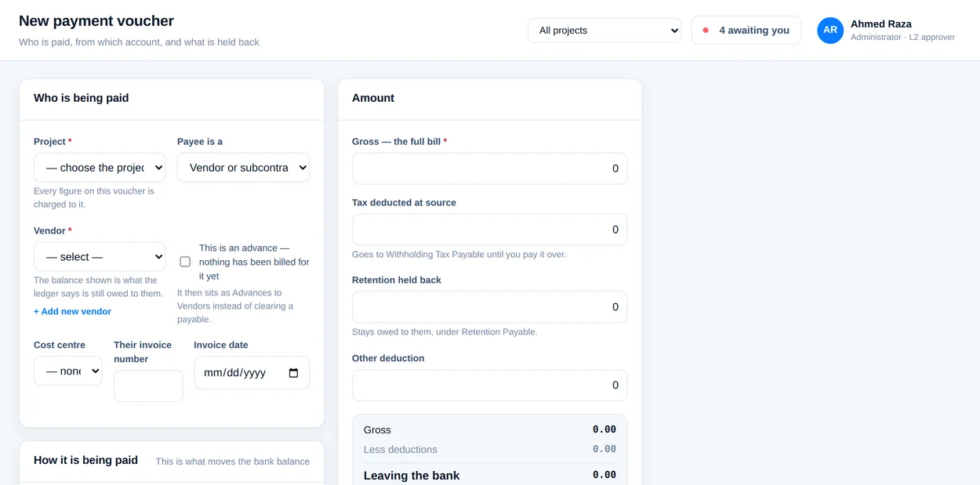Image resolution: width=980 pixels, height=485 pixels.
Task: Click the Less deductions summary row label
Action: point(401,450)
